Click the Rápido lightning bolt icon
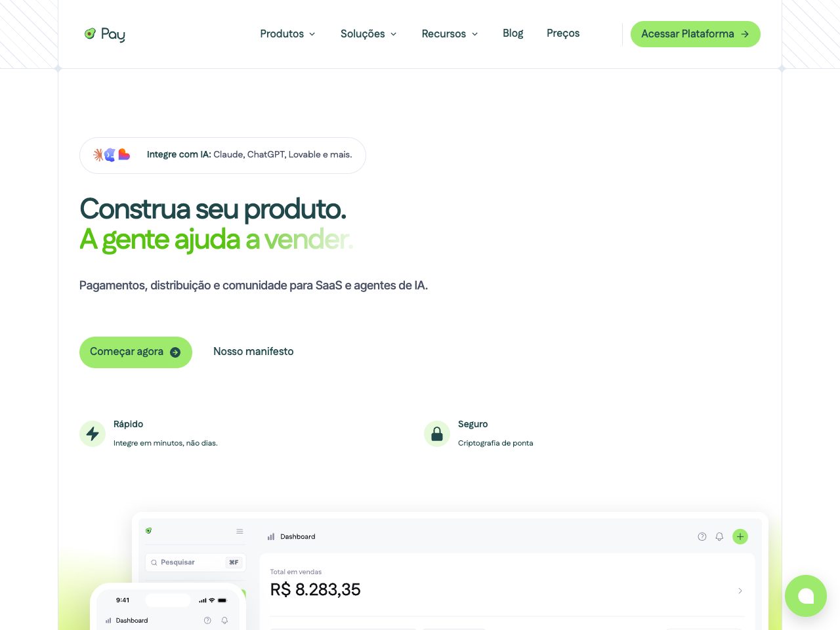 [93, 434]
